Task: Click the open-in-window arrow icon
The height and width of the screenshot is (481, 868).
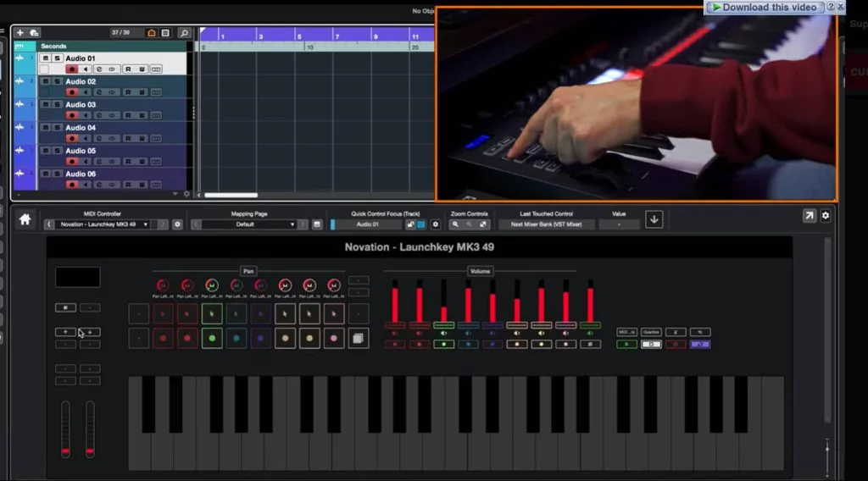Action: tap(810, 216)
